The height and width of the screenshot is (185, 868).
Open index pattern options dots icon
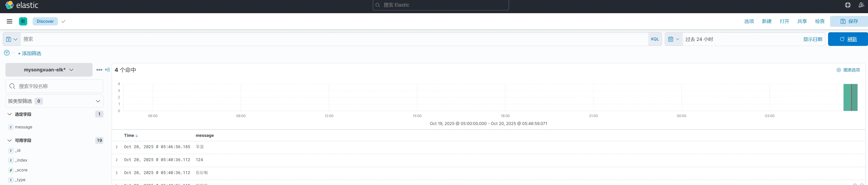pos(99,70)
